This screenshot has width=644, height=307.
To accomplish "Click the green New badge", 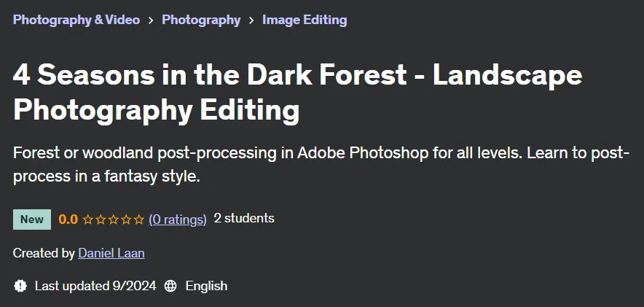I will click(32, 219).
